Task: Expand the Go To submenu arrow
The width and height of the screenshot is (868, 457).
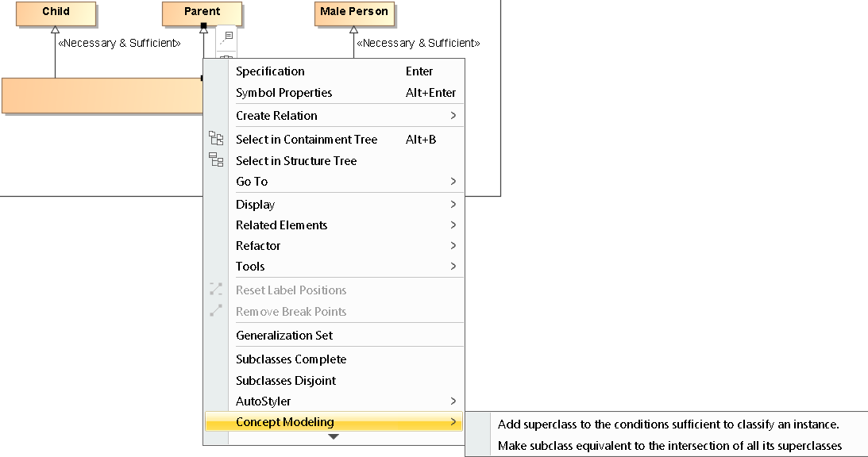Action: [453, 182]
